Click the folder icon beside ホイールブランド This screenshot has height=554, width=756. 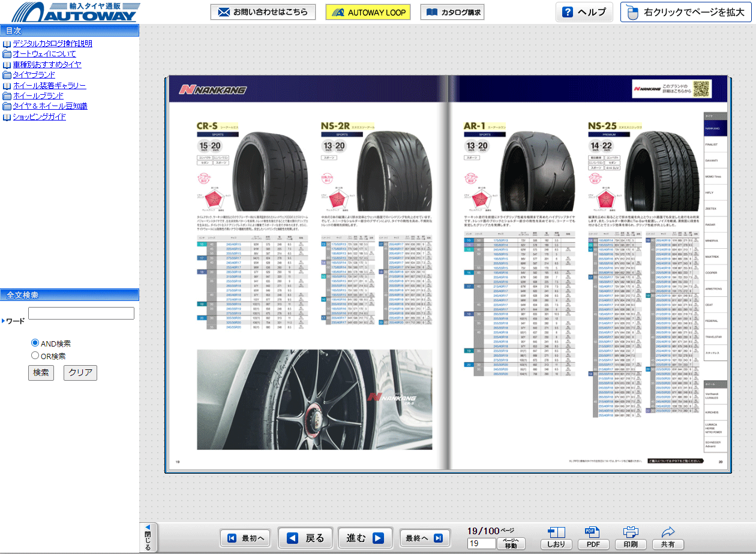pyautogui.click(x=7, y=96)
